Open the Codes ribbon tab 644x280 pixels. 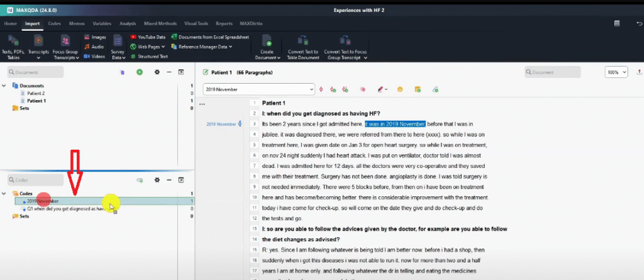(54, 23)
